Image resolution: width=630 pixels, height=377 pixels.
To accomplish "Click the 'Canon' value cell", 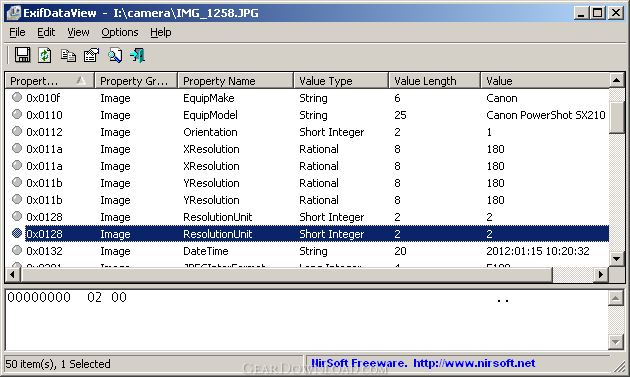I will click(x=502, y=98).
